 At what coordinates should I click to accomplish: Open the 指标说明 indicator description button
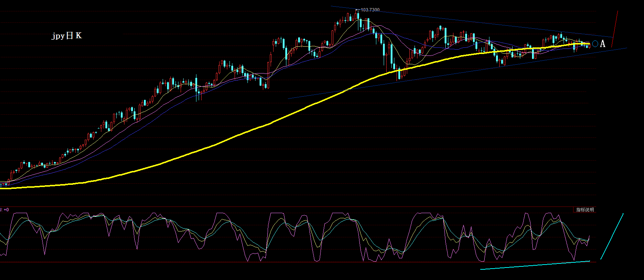[x=585, y=210]
